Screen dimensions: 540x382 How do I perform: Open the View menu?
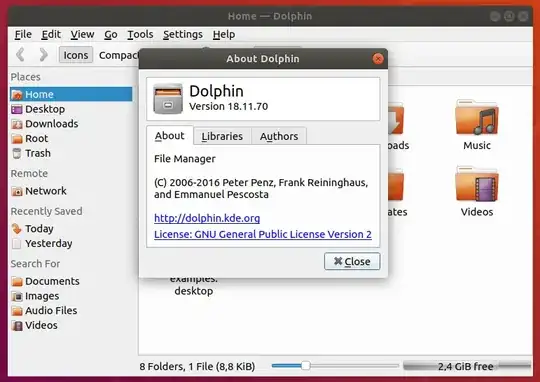tap(82, 34)
